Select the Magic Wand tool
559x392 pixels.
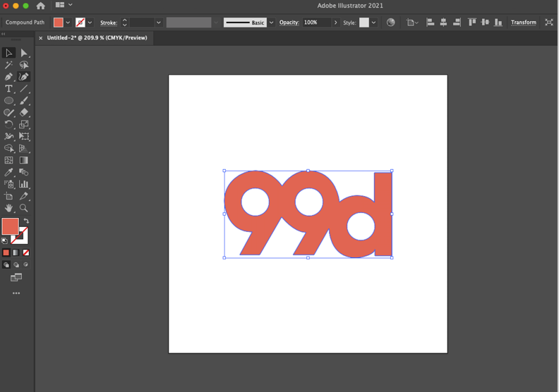[x=8, y=65]
